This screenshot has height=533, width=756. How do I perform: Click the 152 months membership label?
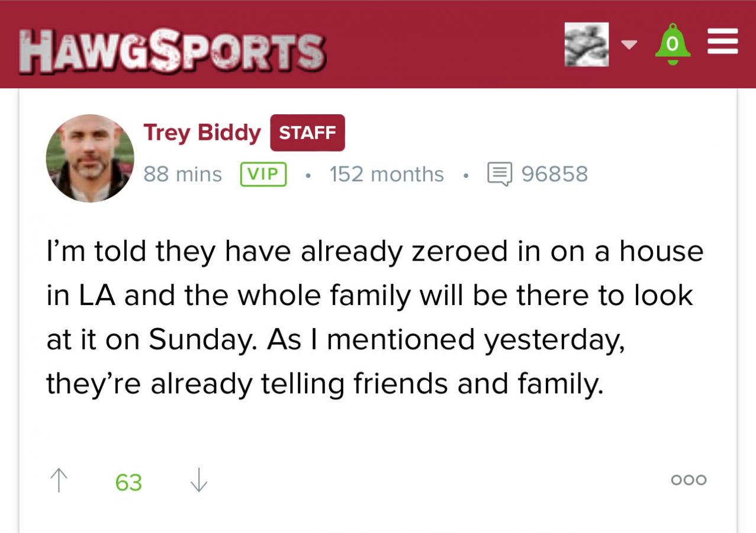pyautogui.click(x=387, y=174)
